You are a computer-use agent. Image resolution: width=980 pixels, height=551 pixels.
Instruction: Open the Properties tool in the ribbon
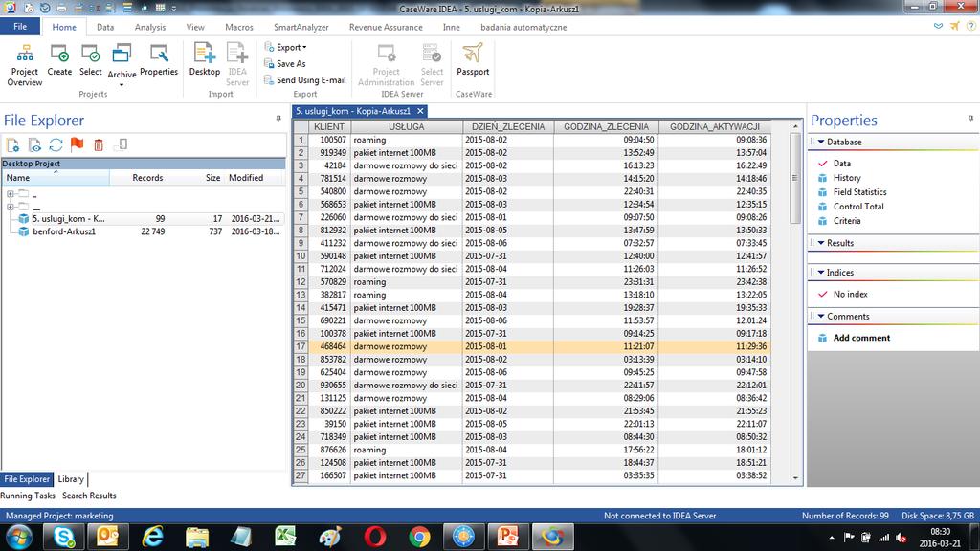coord(159,60)
